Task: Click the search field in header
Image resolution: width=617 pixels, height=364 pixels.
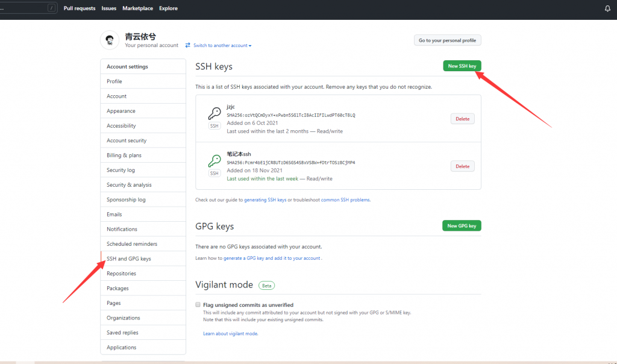Action: coord(24,8)
